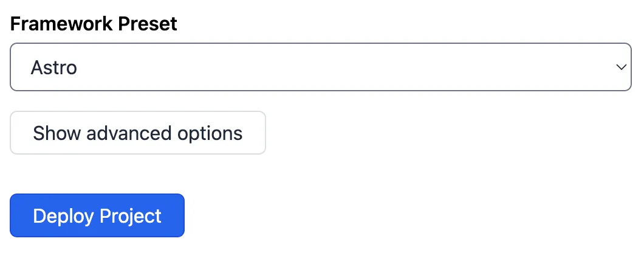Click the chevron arrow on Framework Preset dropdown

click(x=620, y=67)
